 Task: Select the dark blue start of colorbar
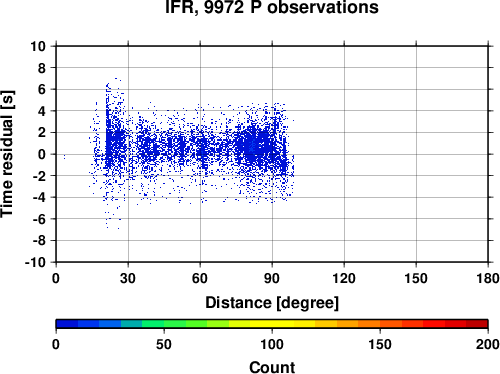pos(67,324)
